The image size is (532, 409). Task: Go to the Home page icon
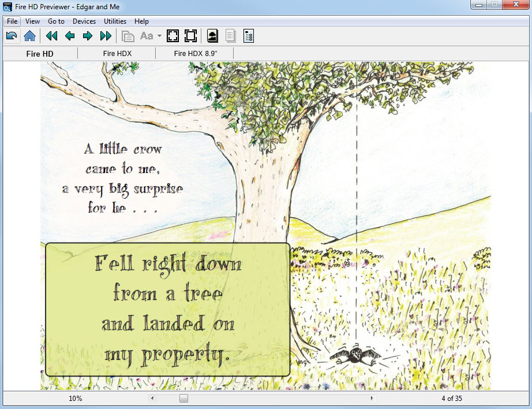(x=30, y=36)
